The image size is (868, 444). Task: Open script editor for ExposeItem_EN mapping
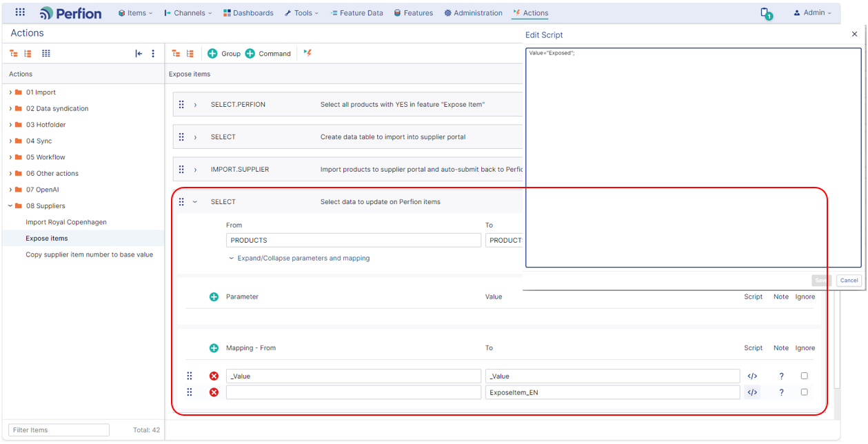tap(752, 392)
